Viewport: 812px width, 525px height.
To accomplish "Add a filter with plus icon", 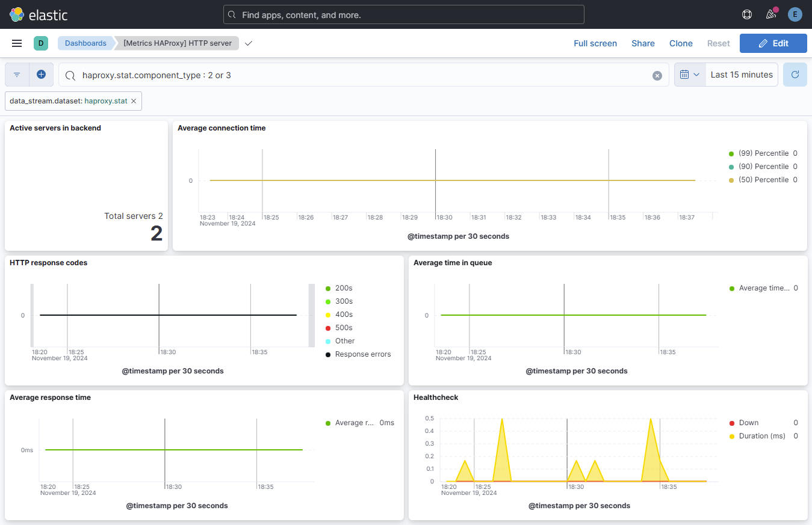I will tap(41, 75).
